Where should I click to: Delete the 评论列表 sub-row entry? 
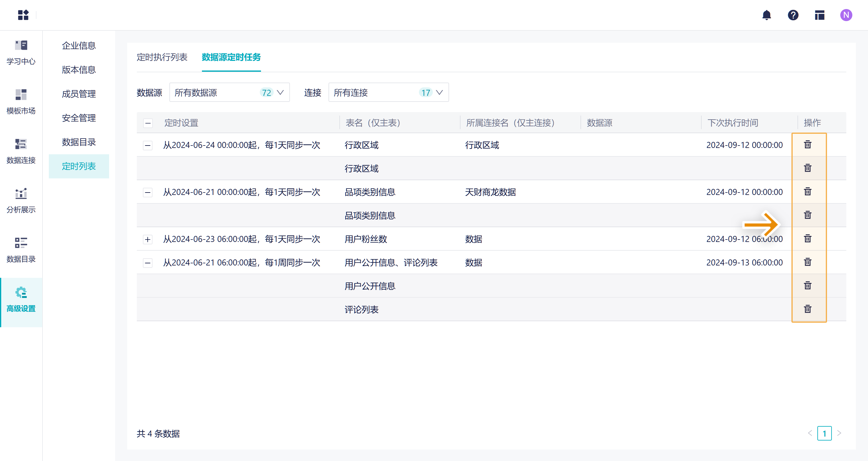[x=807, y=309]
